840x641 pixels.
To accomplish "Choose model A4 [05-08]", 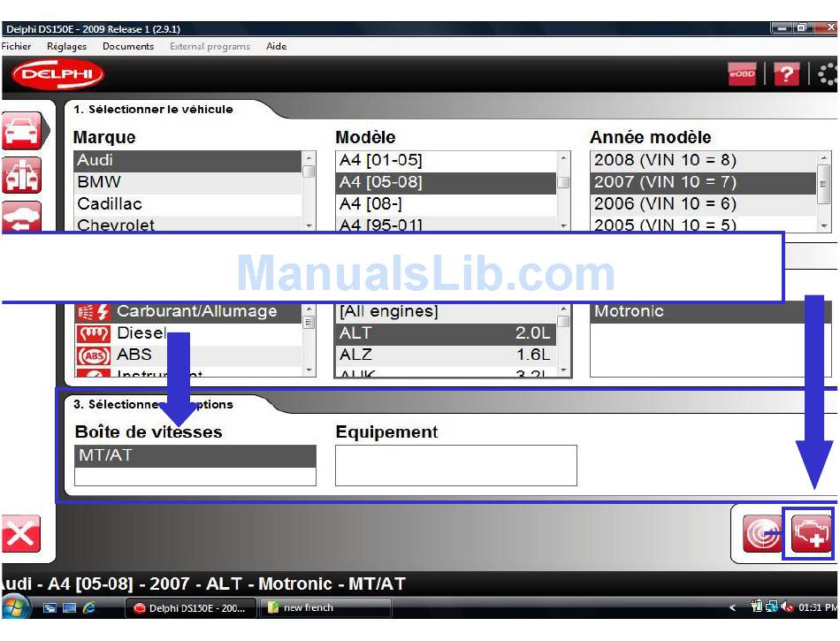I will (446, 183).
